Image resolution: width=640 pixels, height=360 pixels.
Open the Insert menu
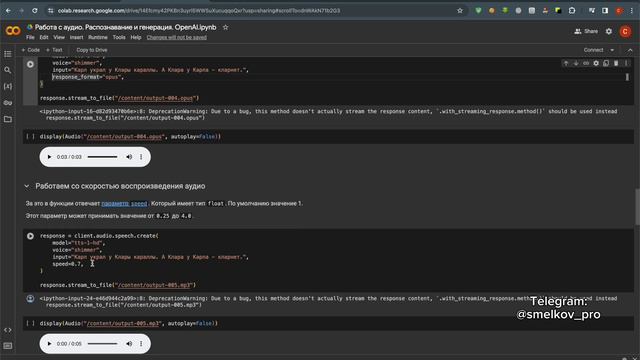[76, 37]
